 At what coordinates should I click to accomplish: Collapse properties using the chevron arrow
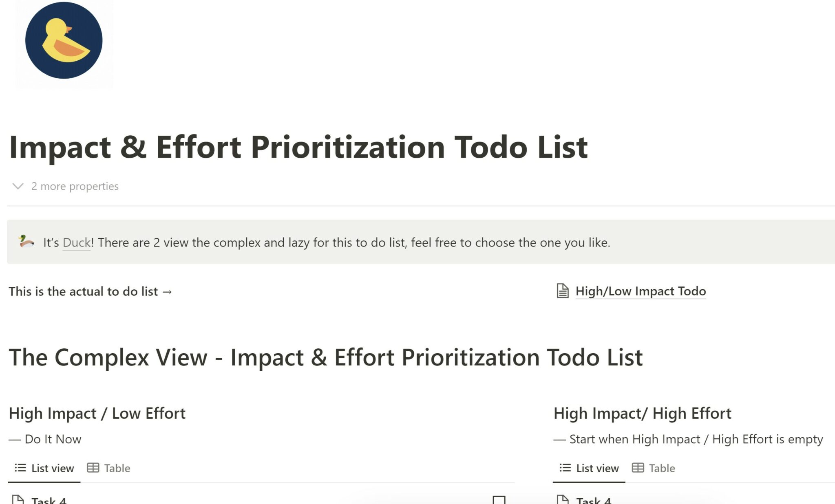click(x=17, y=187)
